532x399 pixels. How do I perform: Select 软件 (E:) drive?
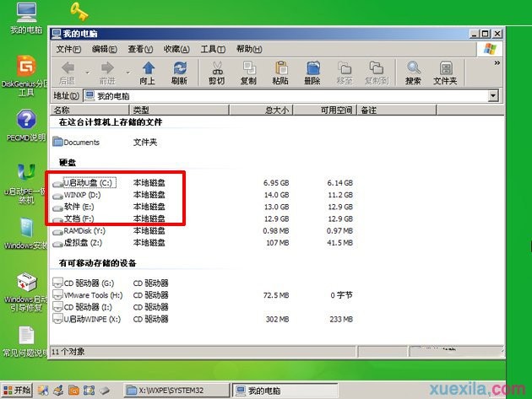tap(73, 208)
